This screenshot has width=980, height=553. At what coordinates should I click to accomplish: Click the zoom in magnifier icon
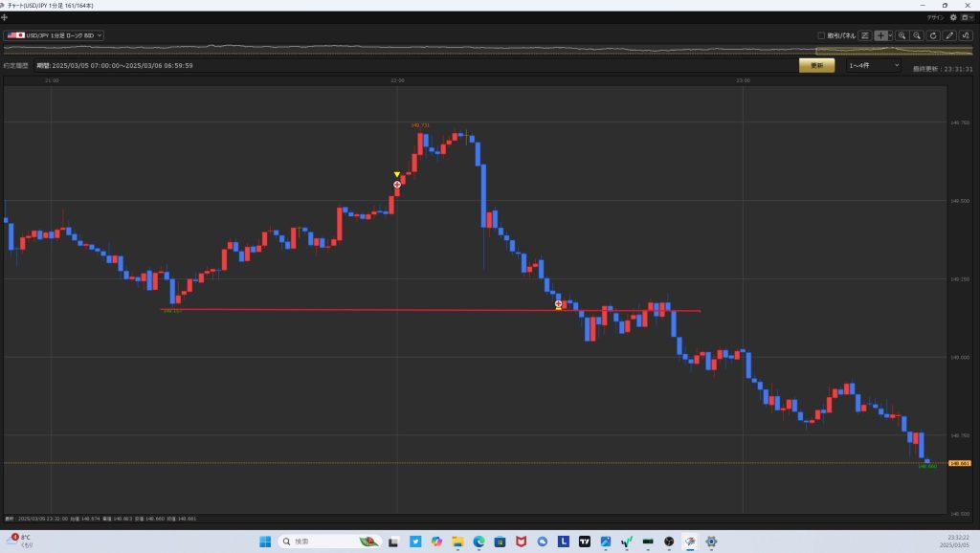click(902, 35)
